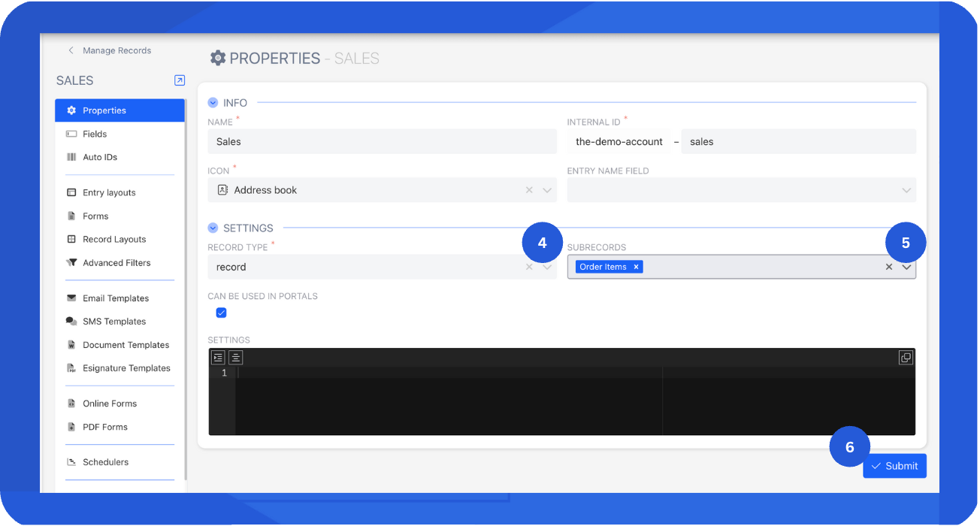Click the 'the-demo-account' prefix field

619,141
